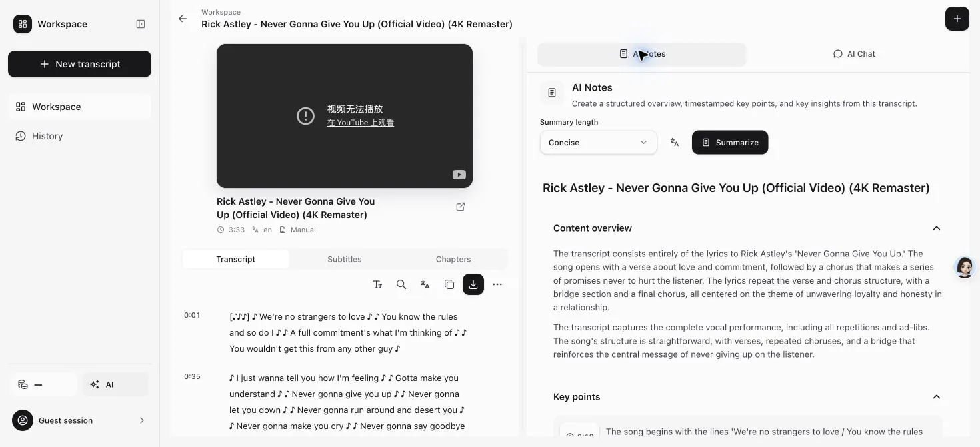The height and width of the screenshot is (447, 980).
Task: Click the Workspace logo icon
Action: (x=23, y=24)
